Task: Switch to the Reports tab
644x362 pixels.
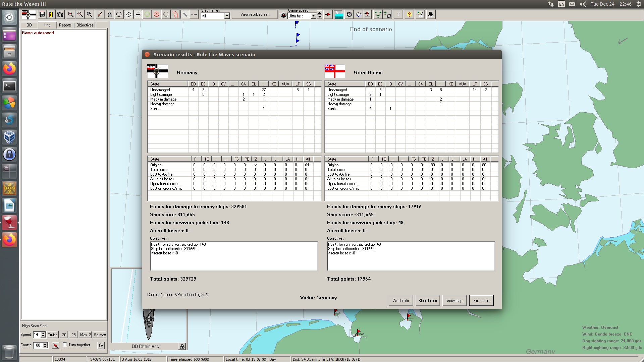Action: (65, 25)
